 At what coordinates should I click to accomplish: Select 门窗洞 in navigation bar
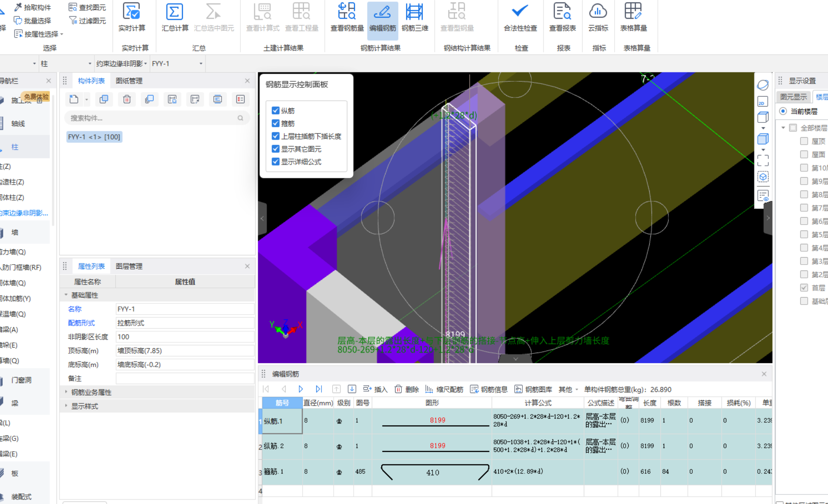click(21, 380)
